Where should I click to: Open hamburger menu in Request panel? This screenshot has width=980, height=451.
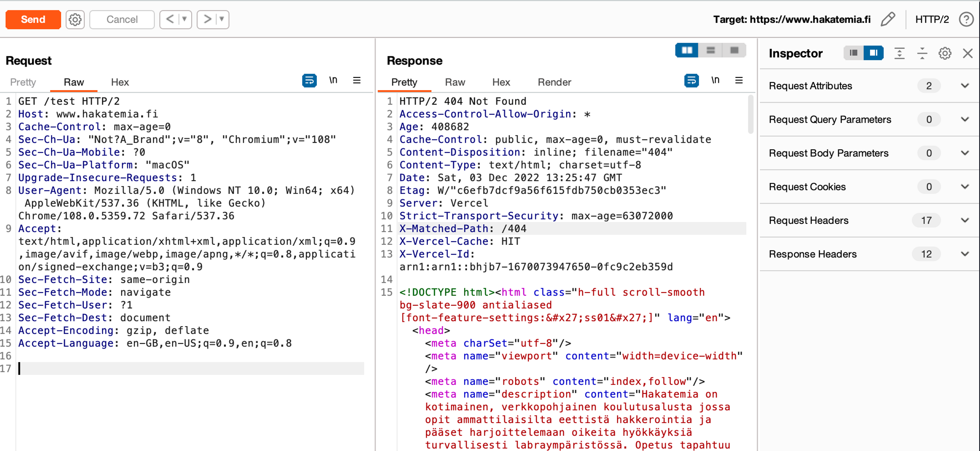pos(357,81)
